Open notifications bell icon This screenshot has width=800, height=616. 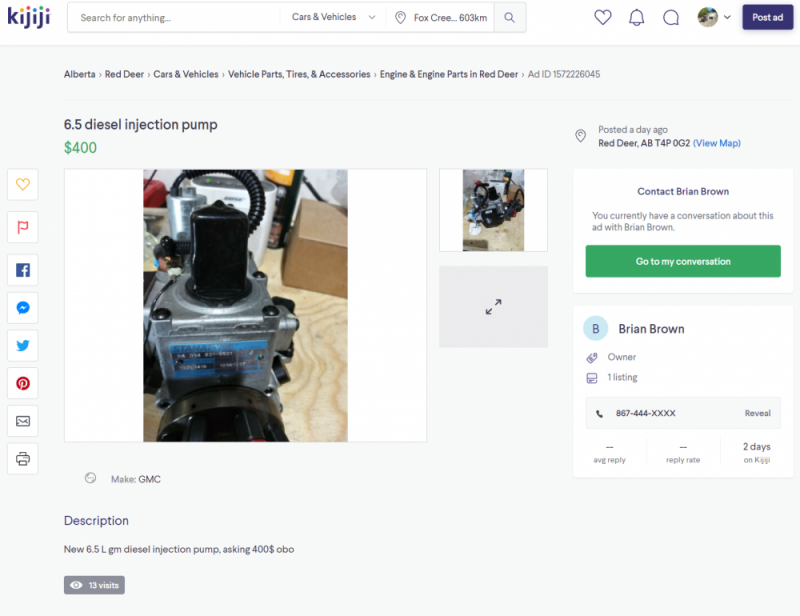click(636, 17)
